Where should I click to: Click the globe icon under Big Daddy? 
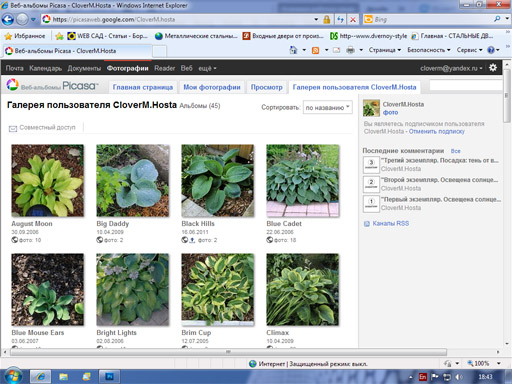point(100,240)
